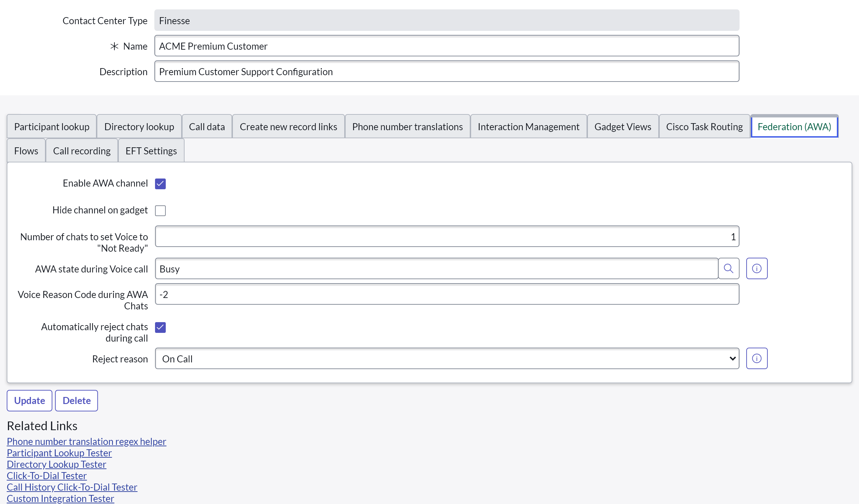Open the Cisco Task Routing tab
Screen dimensions: 859x504
pyautogui.click(x=704, y=127)
